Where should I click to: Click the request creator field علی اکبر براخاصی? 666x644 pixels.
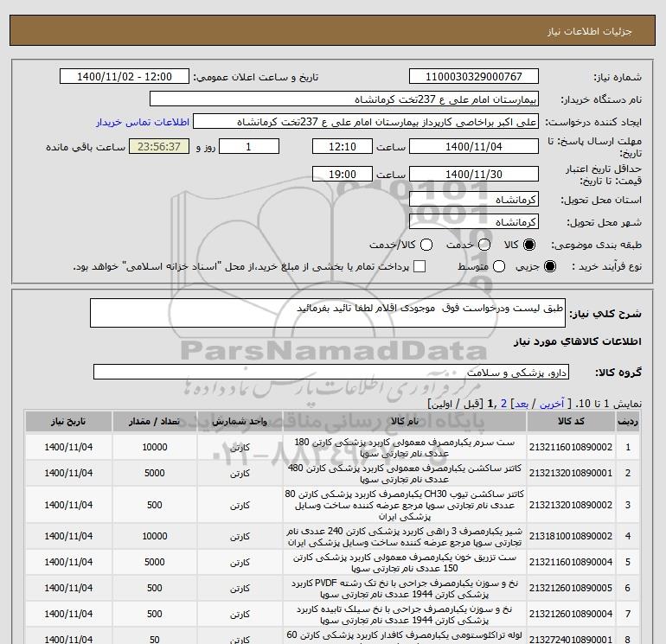tap(366, 121)
